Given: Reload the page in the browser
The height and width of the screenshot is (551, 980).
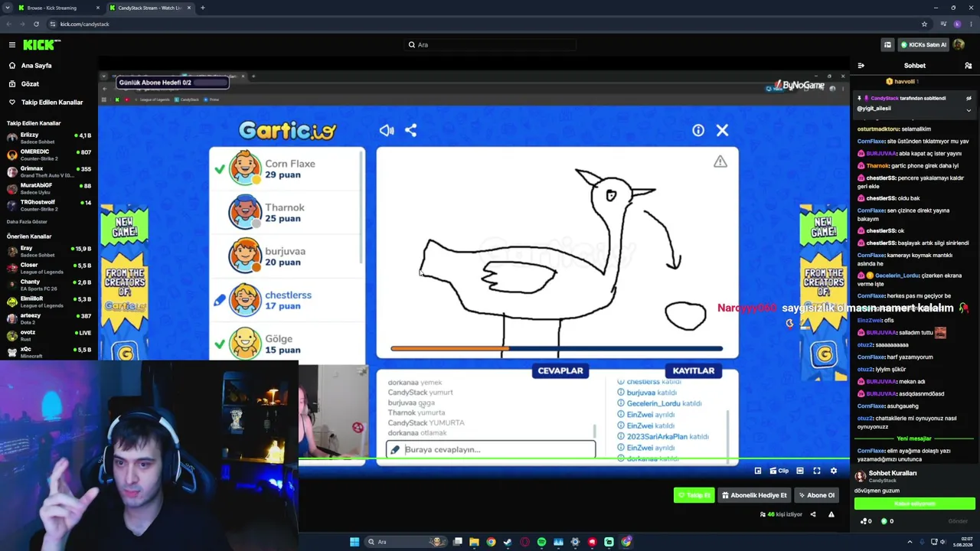Looking at the screenshot, I should (x=36, y=24).
